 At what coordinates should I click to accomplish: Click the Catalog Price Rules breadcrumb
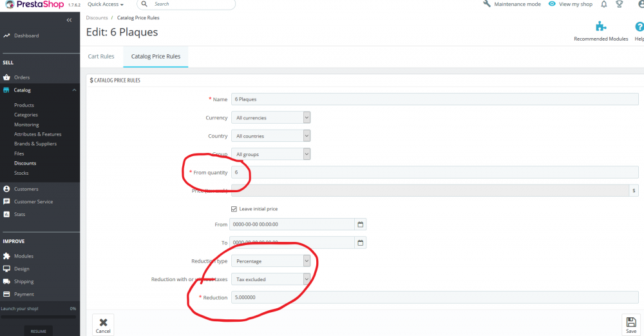tap(138, 17)
